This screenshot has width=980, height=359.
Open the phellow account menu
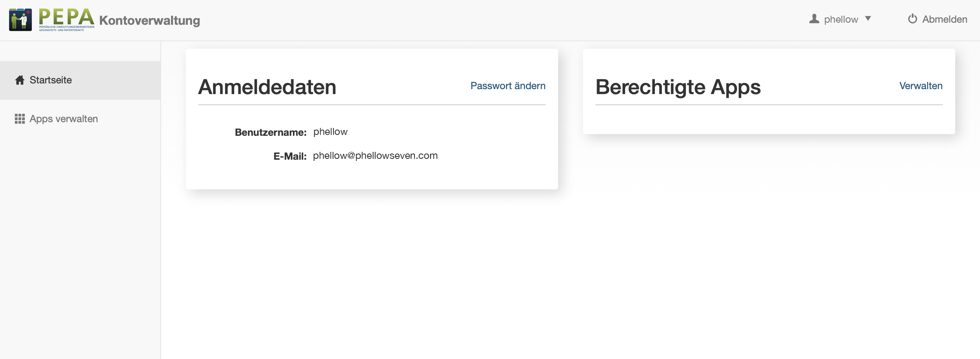point(841,19)
